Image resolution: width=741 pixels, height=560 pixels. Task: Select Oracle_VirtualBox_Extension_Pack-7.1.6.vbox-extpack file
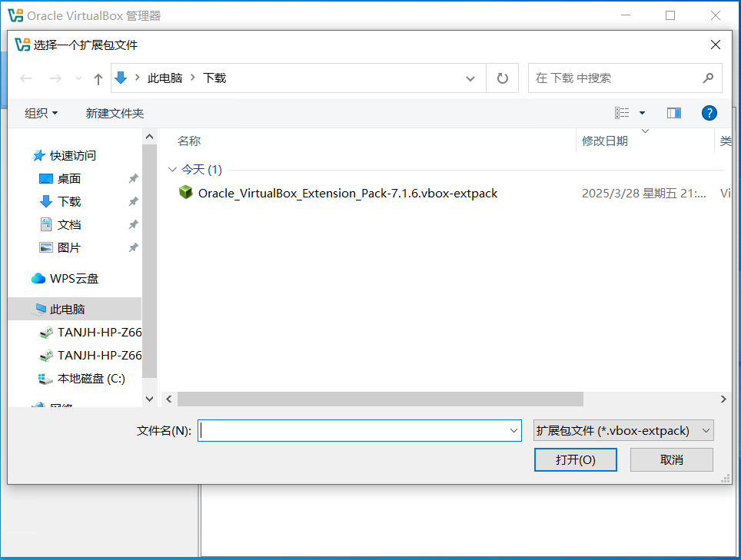(x=347, y=193)
